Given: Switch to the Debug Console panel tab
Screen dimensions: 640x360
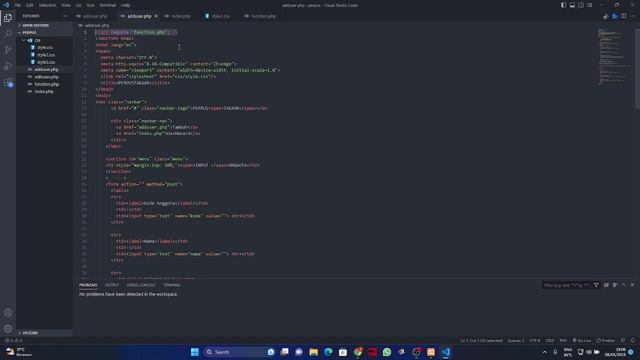Looking at the screenshot, I should (141, 285).
